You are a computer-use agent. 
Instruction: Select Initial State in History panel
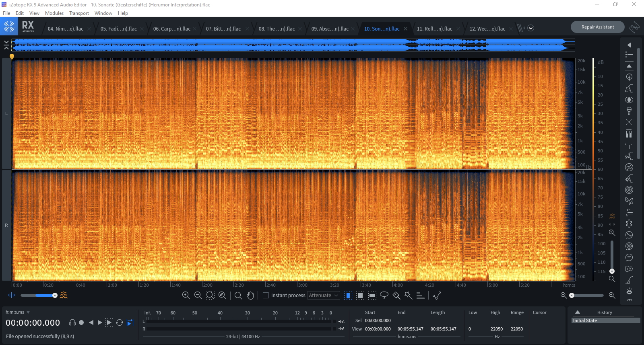click(585, 320)
